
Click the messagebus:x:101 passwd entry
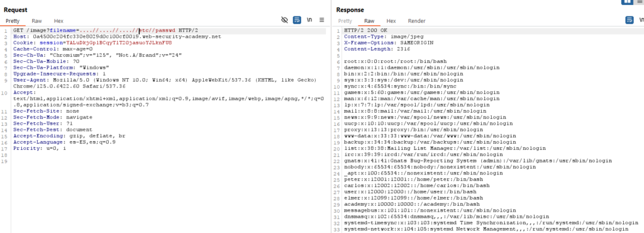(x=430, y=210)
